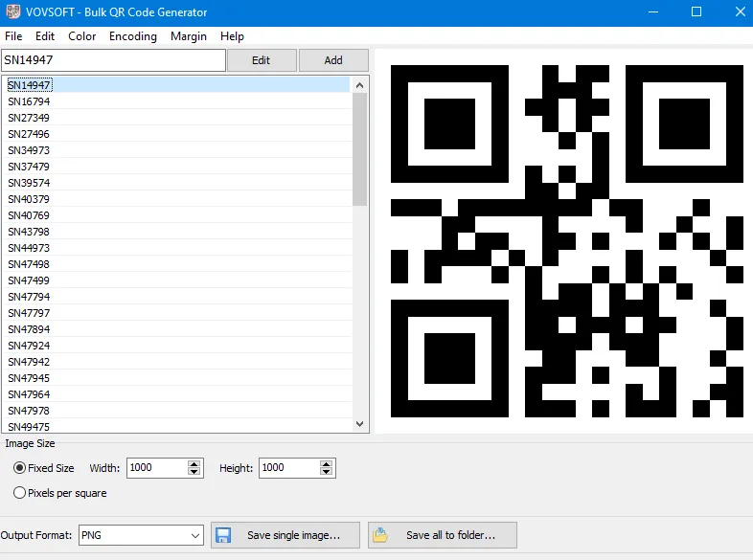Click Width spinner down arrow
The width and height of the screenshot is (753, 560).
tap(194, 473)
